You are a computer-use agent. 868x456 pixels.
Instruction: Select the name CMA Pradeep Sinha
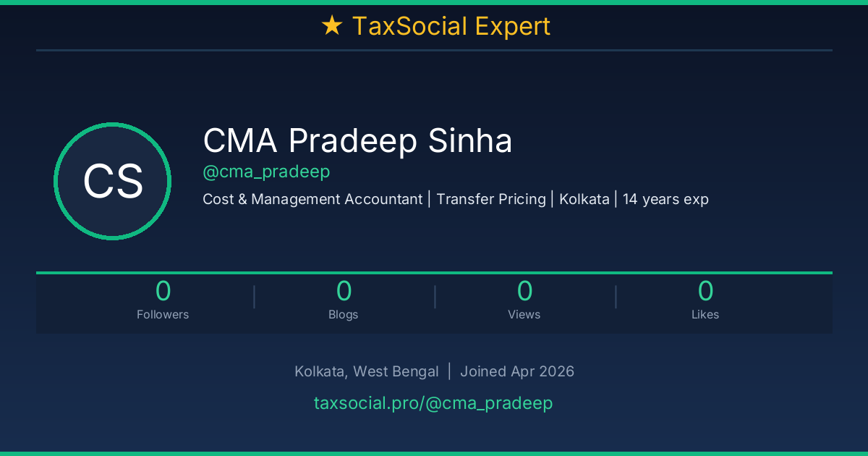(x=357, y=140)
